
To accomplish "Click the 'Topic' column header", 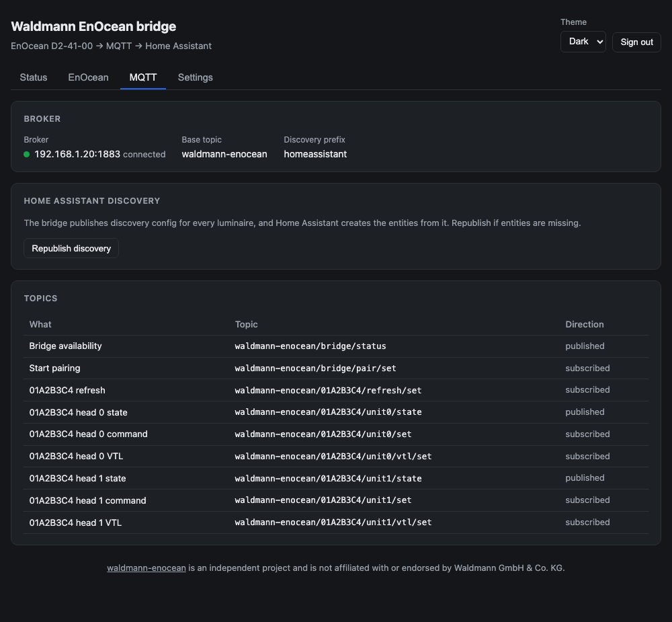I will [x=246, y=324].
